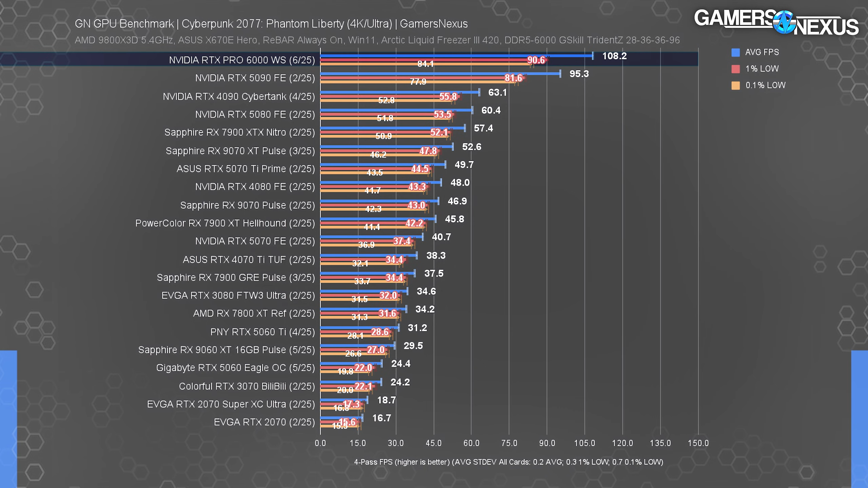Click the RTX 5090 FE blue average bar

coord(440,74)
